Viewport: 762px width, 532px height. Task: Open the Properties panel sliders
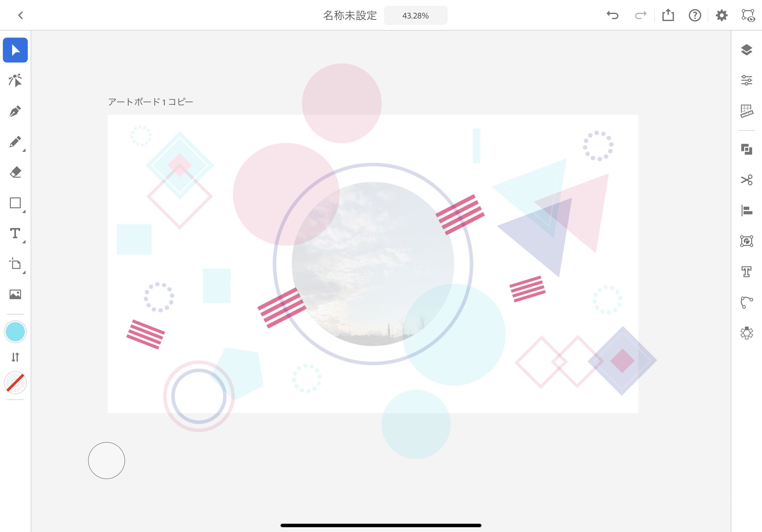[x=746, y=80]
